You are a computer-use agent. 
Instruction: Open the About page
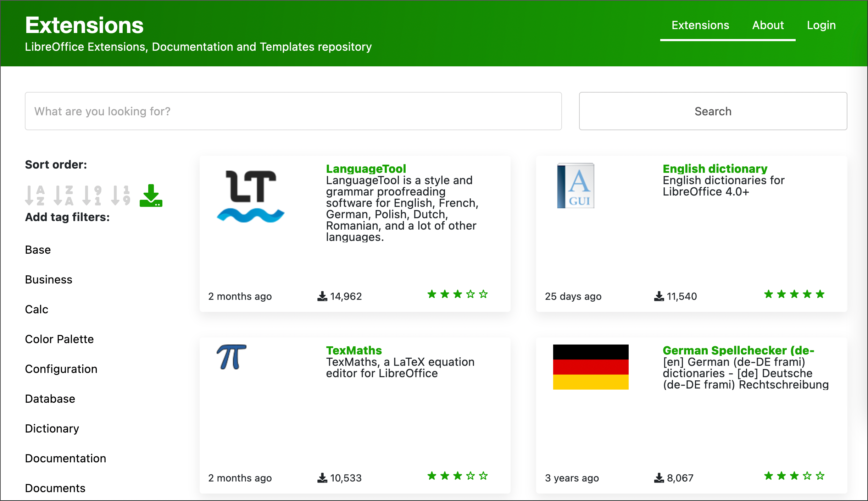(768, 25)
